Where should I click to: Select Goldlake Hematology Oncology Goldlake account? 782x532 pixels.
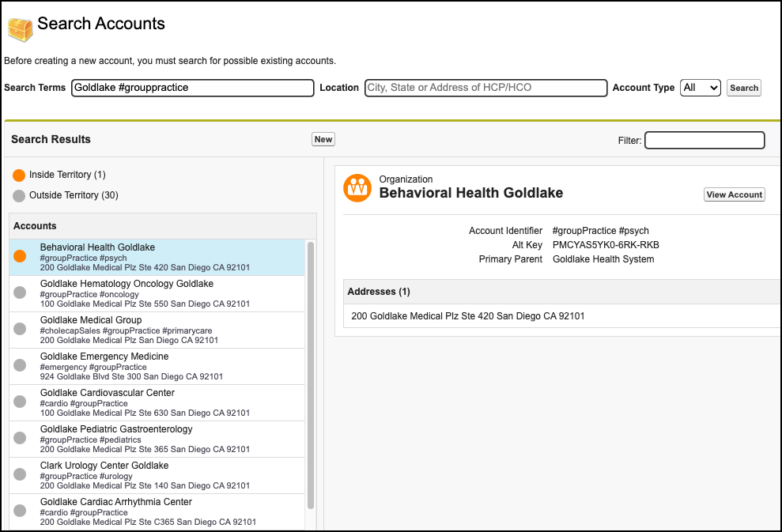pyautogui.click(x=127, y=284)
